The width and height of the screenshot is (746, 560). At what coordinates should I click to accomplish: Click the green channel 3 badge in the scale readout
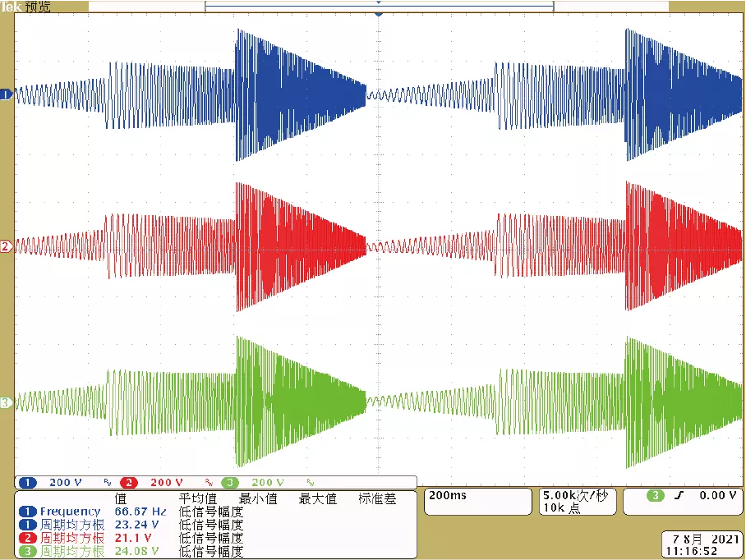point(230,483)
